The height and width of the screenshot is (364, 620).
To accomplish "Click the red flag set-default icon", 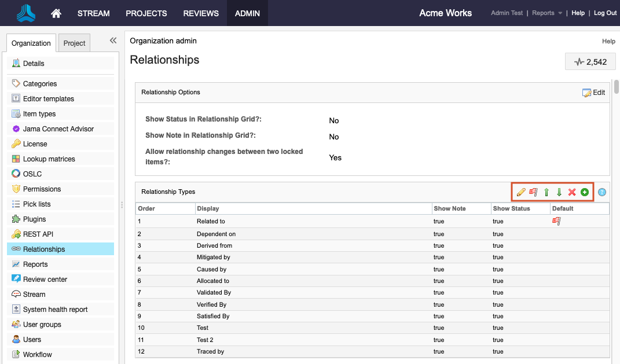I will [534, 192].
